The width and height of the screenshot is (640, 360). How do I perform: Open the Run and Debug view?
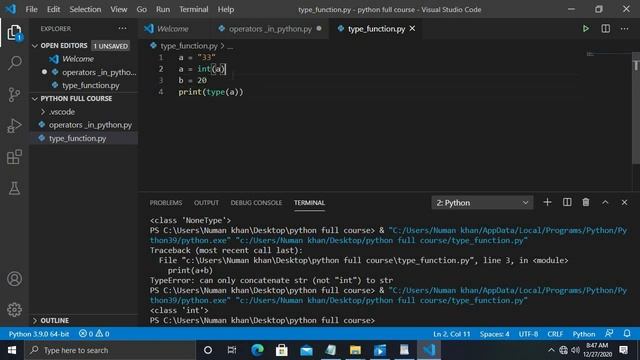click(14, 126)
